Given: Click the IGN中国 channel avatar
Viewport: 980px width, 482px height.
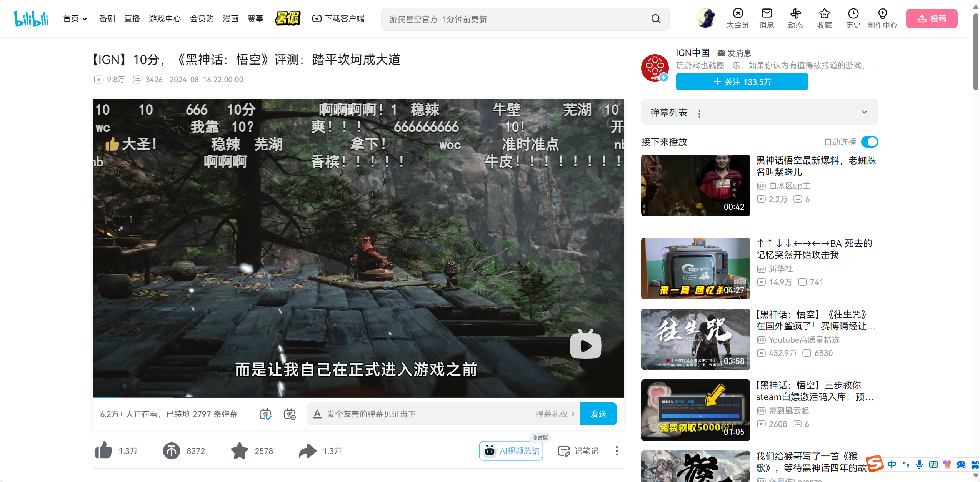Looking at the screenshot, I should pos(655,68).
